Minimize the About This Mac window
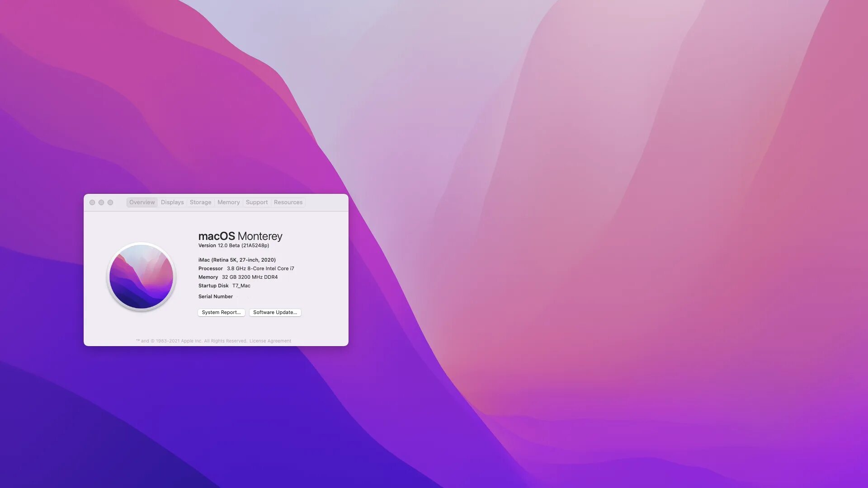 coord(101,202)
